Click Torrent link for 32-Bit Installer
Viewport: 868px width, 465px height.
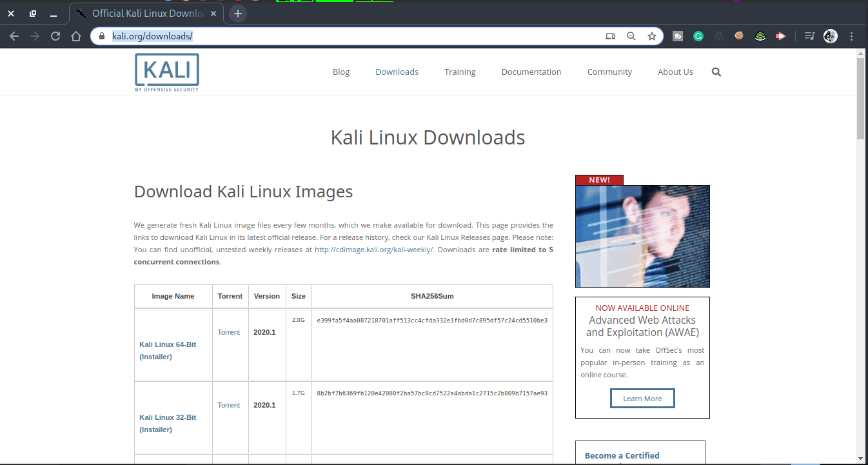(x=229, y=405)
